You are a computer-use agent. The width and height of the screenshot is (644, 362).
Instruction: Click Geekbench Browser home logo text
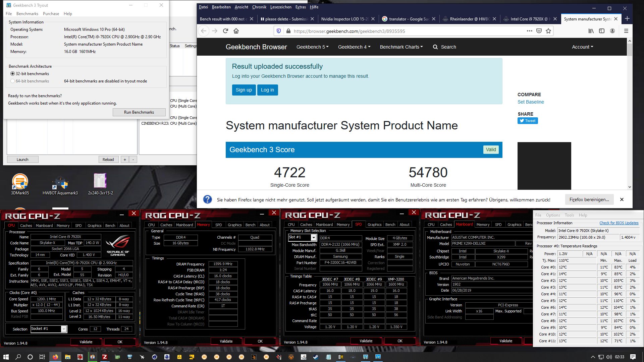(256, 47)
